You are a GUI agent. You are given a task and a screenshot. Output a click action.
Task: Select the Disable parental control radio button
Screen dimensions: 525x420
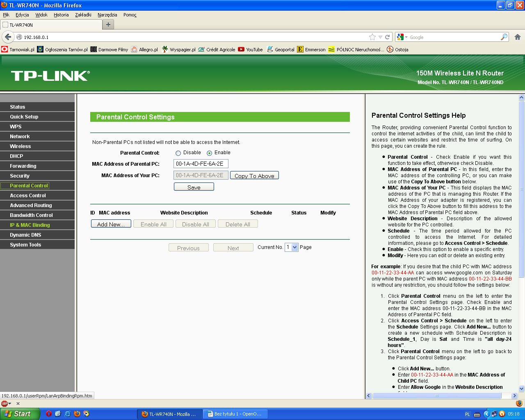coord(178,153)
